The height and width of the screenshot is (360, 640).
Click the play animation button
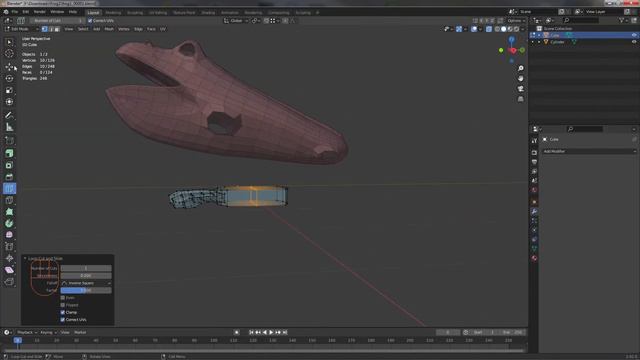(x=271, y=332)
